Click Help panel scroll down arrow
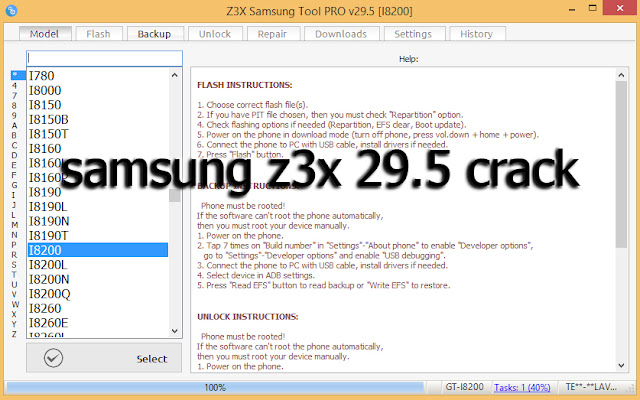 point(621,366)
